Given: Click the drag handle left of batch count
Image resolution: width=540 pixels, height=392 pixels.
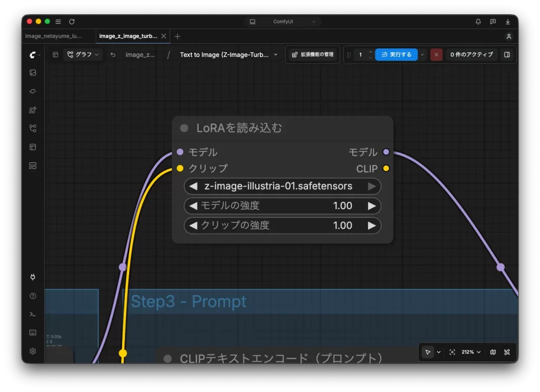Looking at the screenshot, I should (349, 54).
